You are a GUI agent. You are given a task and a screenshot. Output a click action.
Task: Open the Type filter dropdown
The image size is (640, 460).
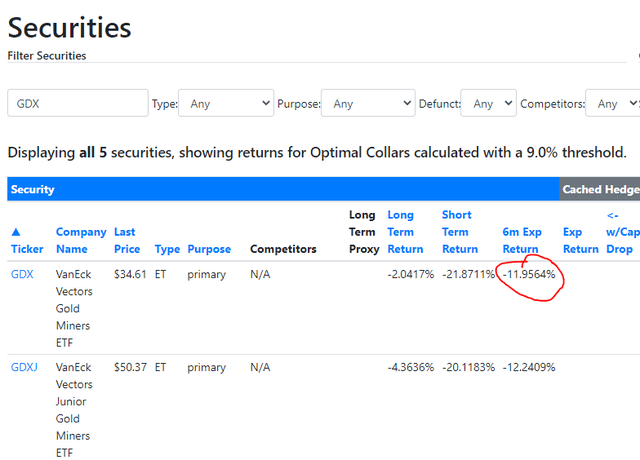(x=226, y=103)
